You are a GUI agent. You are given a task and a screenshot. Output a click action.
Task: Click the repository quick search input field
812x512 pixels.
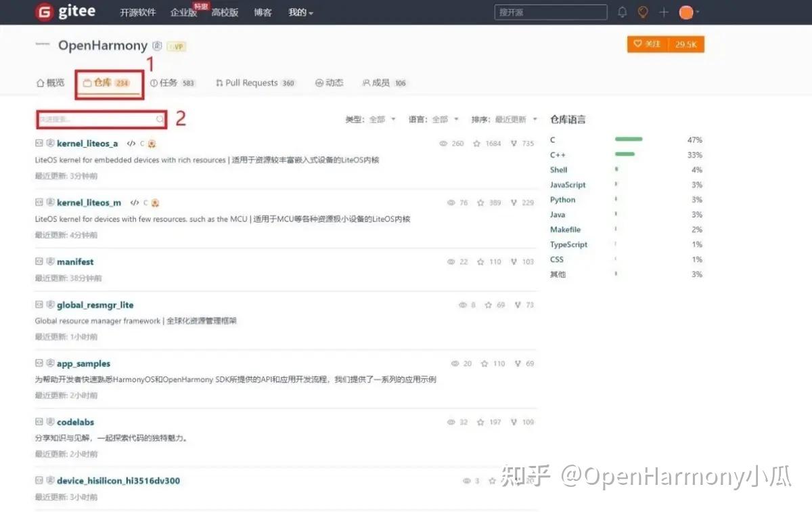tap(100, 119)
